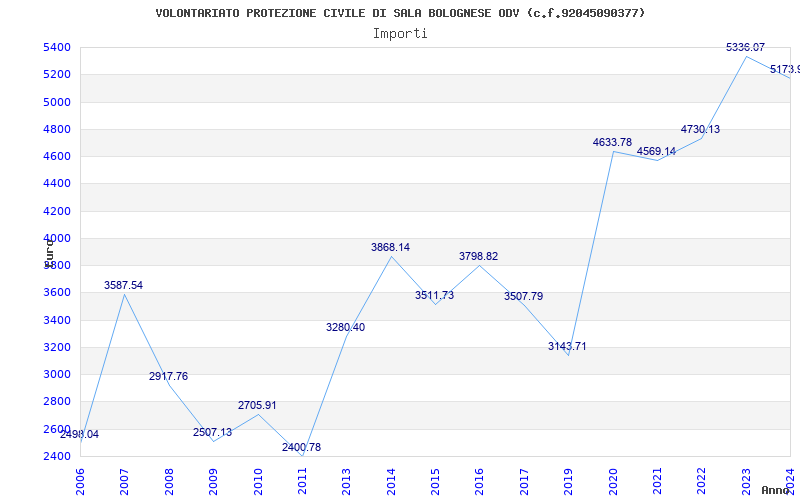Click the Anno axis title

point(776,490)
